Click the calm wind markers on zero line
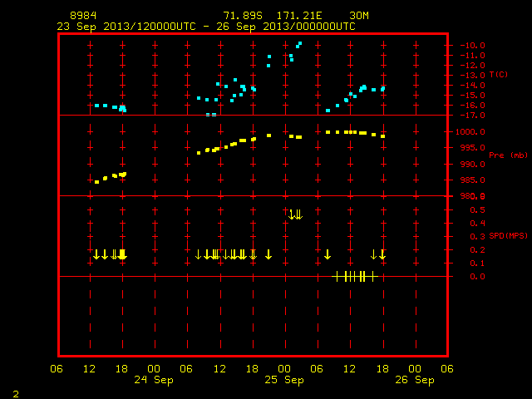532x399 pixels. [355, 277]
